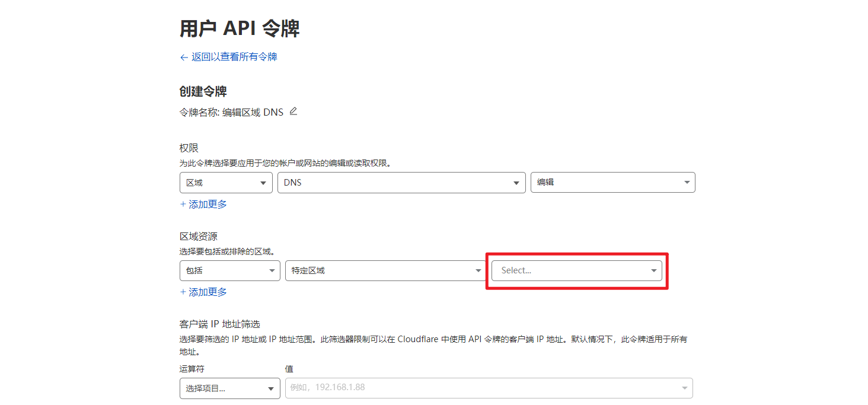
Task: Open the DNS permission dropdown
Action: [401, 183]
